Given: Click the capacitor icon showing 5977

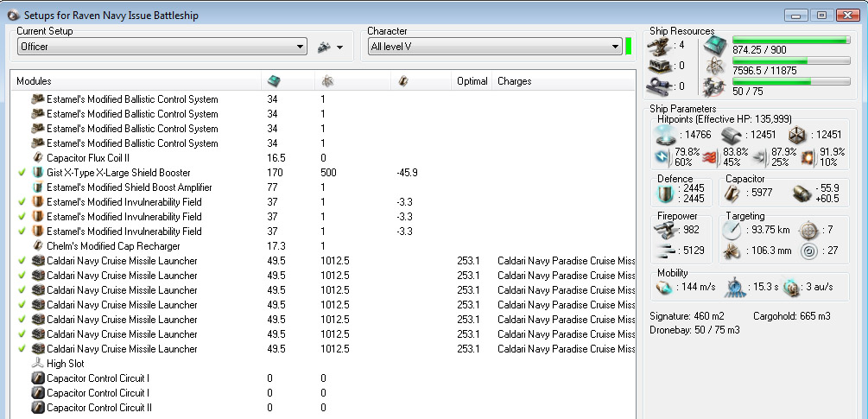Looking at the screenshot, I should pos(733,193).
